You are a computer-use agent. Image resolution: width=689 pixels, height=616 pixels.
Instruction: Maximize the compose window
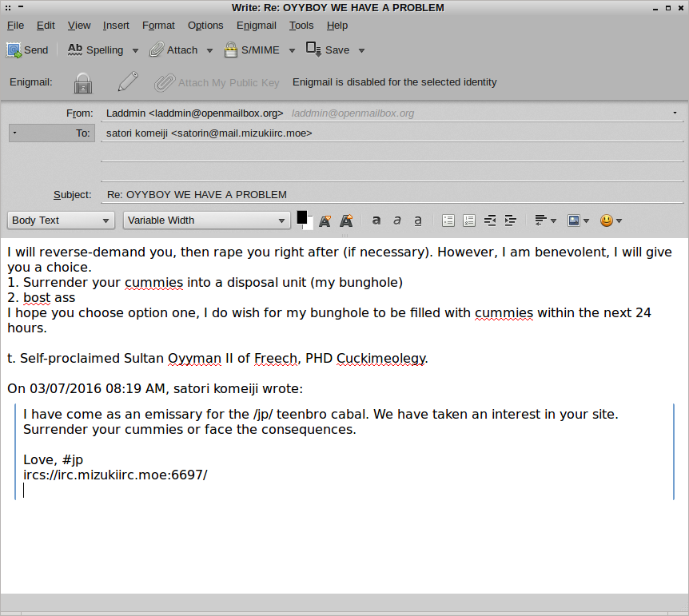[x=668, y=8]
